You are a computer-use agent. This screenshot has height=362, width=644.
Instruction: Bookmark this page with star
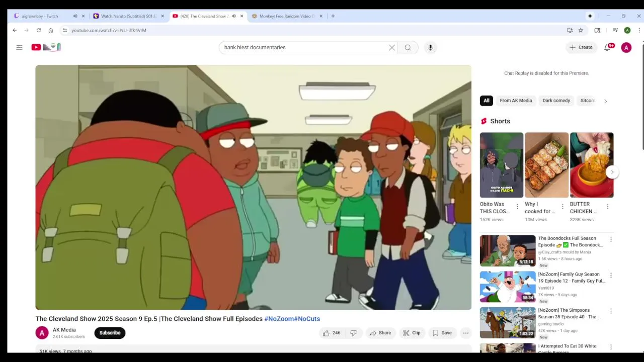pyautogui.click(x=581, y=30)
